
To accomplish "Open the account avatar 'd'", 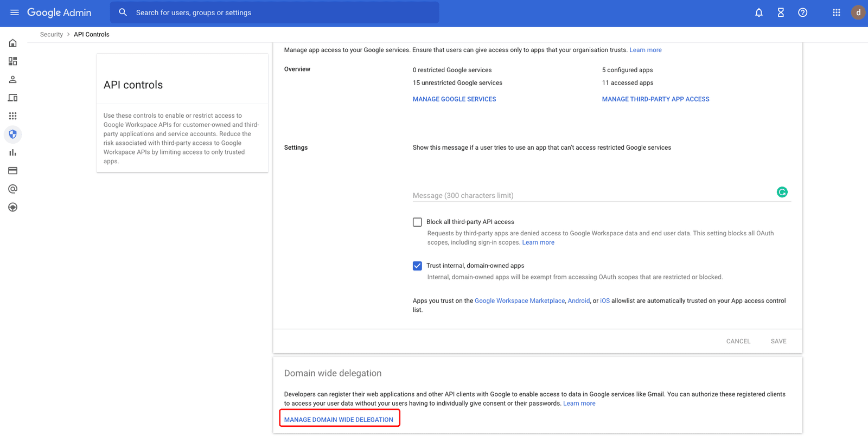I will [858, 12].
